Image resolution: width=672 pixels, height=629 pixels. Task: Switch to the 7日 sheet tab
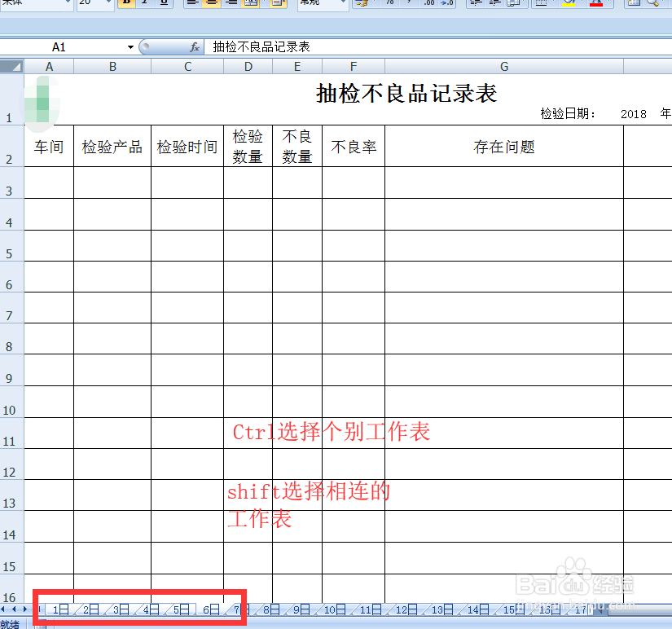(x=240, y=608)
